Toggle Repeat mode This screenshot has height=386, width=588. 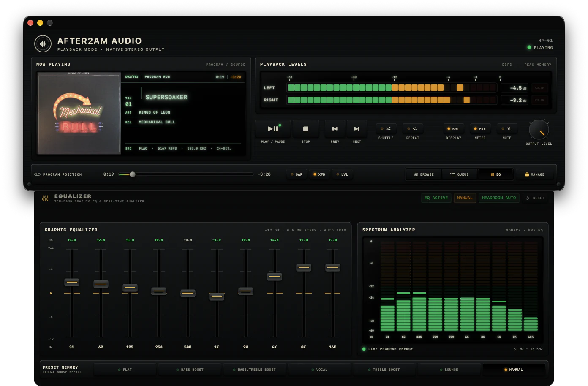pos(413,129)
